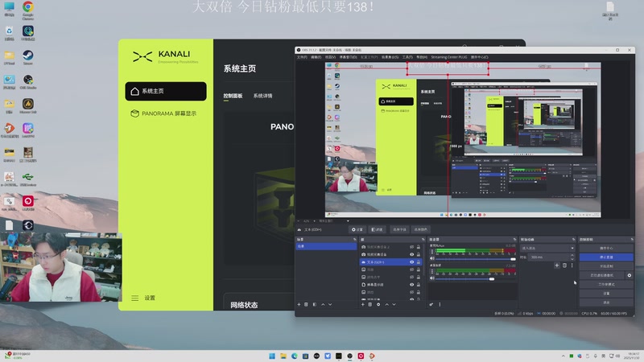Add a transition with plus icon
The width and height of the screenshot is (644, 362).
click(x=557, y=265)
